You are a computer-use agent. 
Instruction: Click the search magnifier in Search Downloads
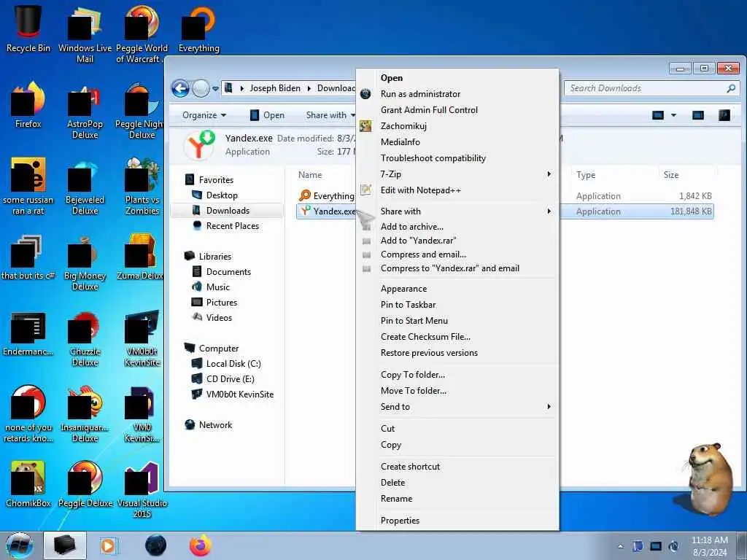[x=731, y=88]
